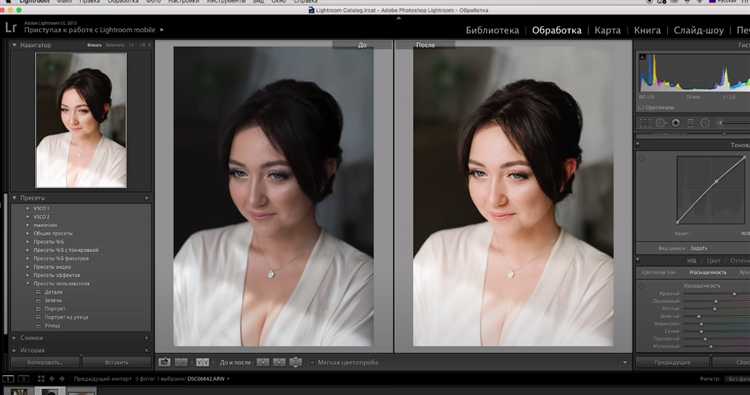Screen dimensions: 750x395
Task: Click the Lr logo identity plate
Action: click(x=11, y=27)
